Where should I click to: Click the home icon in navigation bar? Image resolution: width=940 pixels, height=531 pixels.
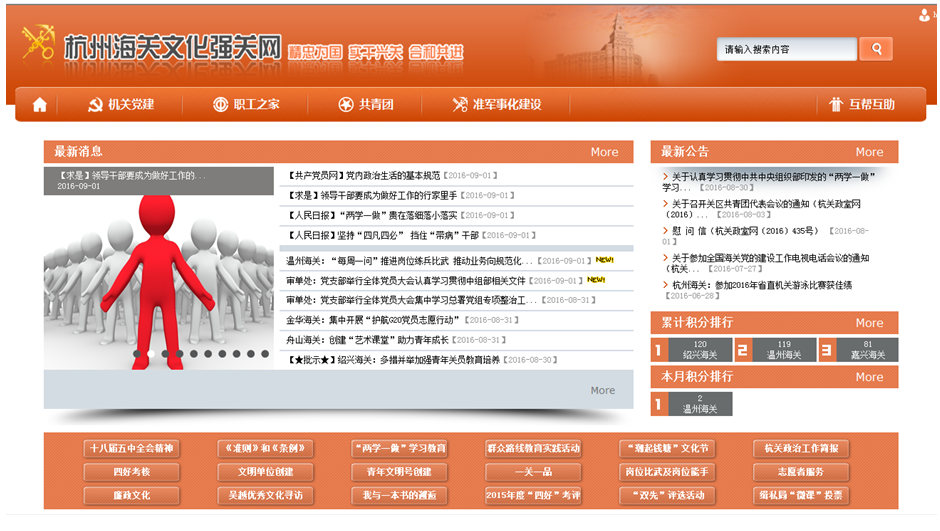(40, 105)
